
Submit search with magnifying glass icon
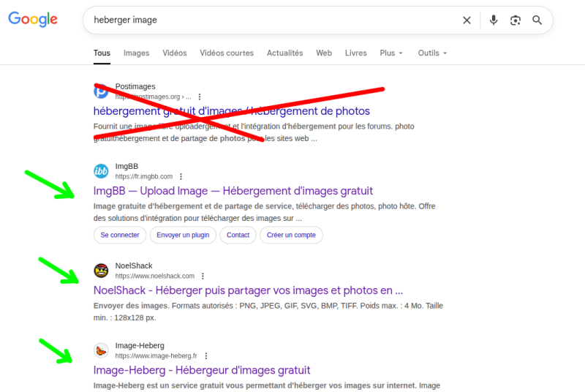pyautogui.click(x=537, y=20)
